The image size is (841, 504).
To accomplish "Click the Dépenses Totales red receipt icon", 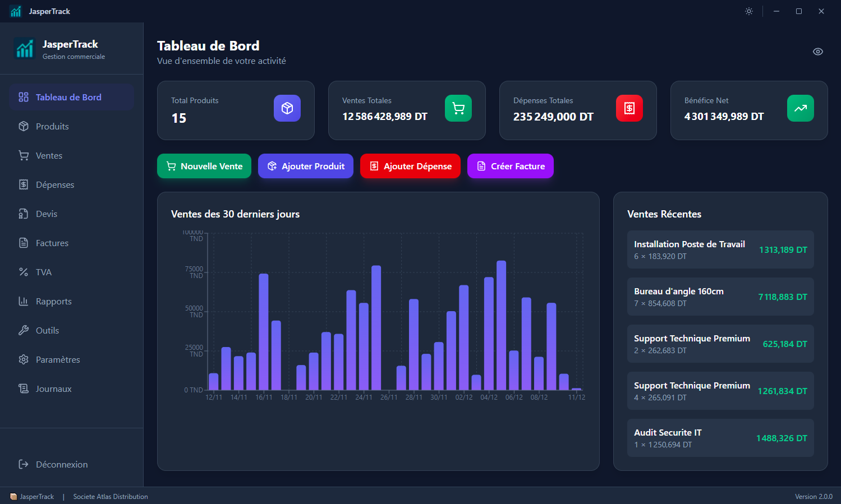I will (x=629, y=108).
